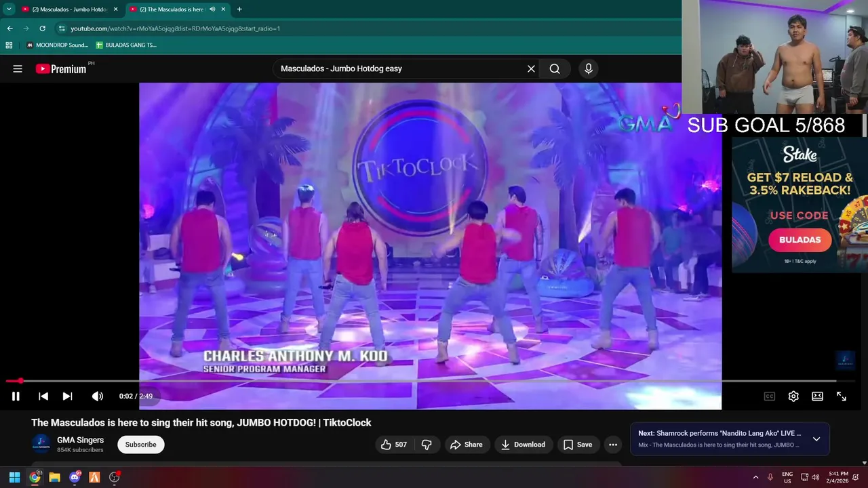Open BULADAS GANG TS bookmark
Screen dimensions: 868x488
tap(126, 45)
